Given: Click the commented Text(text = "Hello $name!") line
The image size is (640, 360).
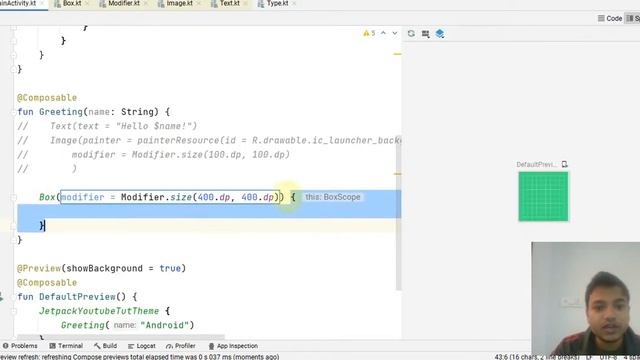Looking at the screenshot, I should click(x=107, y=126).
